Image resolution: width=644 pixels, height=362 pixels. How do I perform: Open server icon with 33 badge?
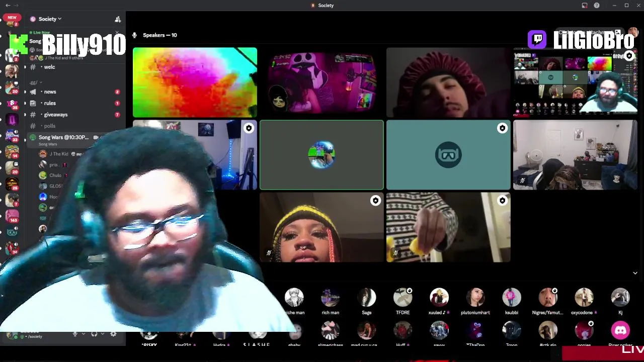tap(12, 135)
